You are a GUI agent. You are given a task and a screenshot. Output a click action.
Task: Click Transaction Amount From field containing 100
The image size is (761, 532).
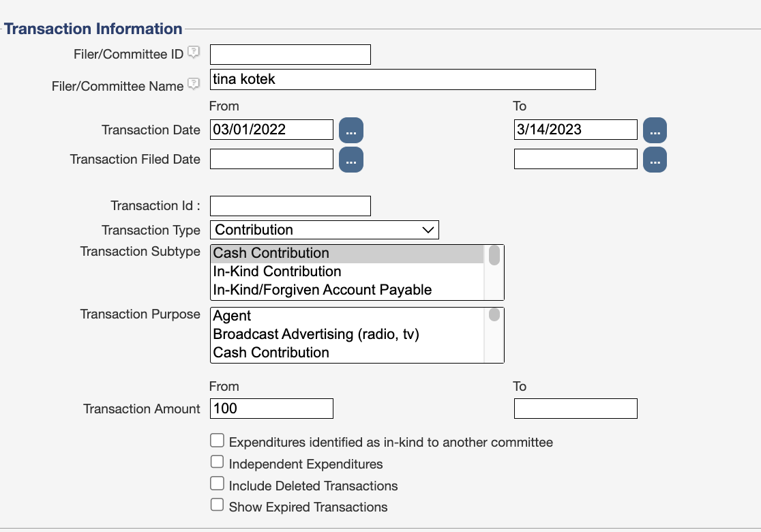[271, 409]
